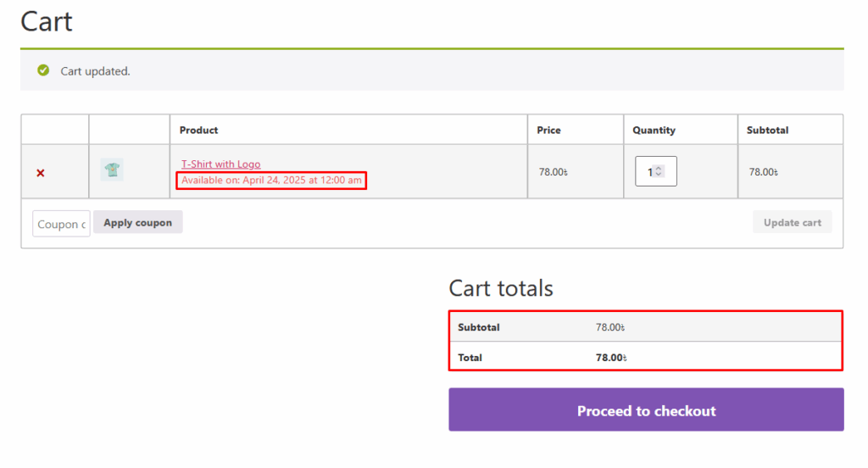This screenshot has height=468, width=868.
Task: Click the Available on April 24 notice
Action: 271,180
